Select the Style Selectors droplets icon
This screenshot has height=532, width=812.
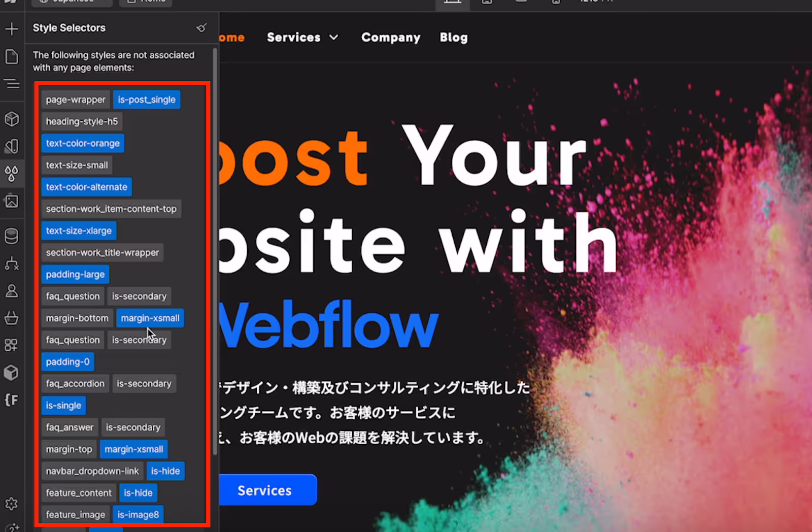coord(12,174)
